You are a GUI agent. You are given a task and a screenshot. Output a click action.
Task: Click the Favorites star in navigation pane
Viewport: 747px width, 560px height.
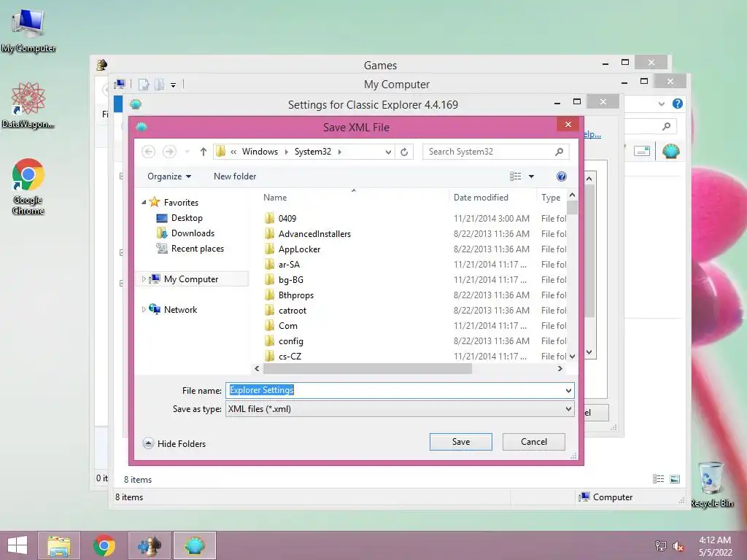click(155, 202)
